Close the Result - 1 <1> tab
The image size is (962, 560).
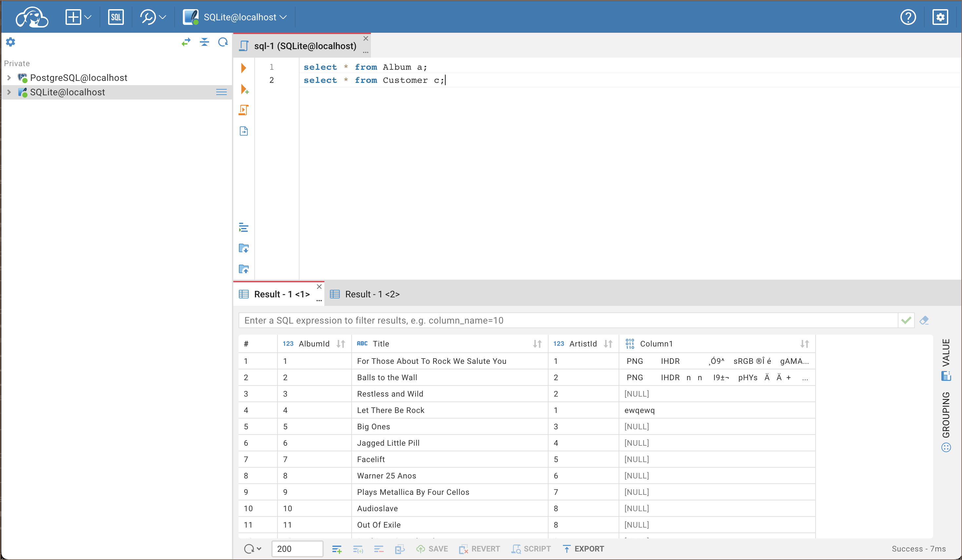319,287
